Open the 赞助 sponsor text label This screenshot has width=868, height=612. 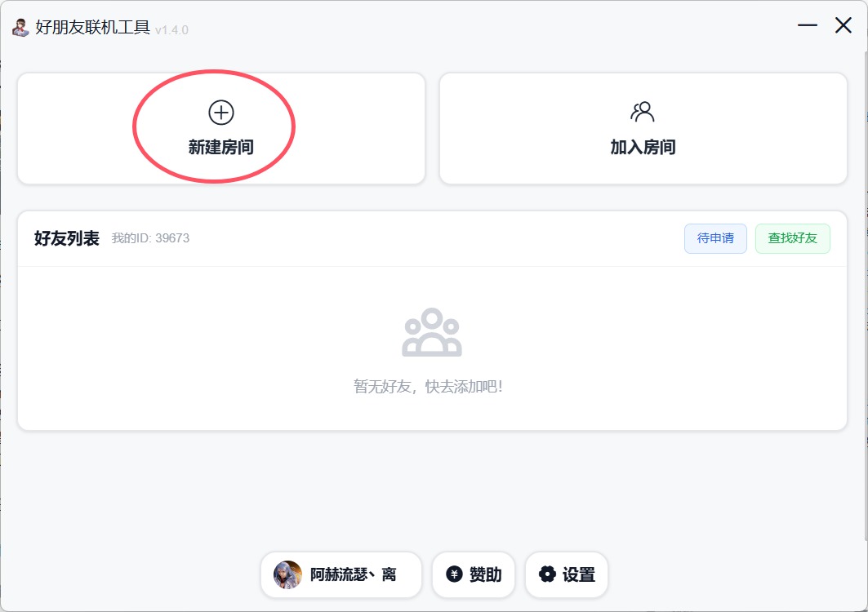pyautogui.click(x=486, y=574)
